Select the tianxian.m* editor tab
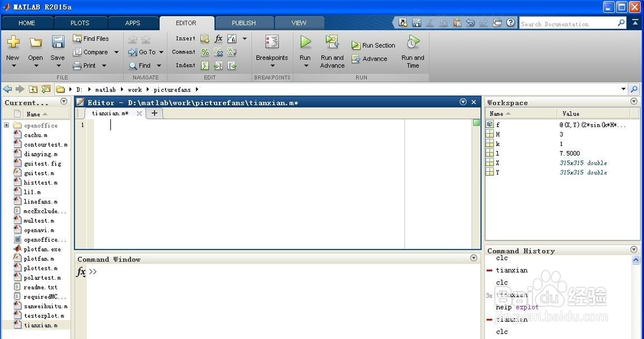This screenshot has width=644, height=339. pos(110,113)
